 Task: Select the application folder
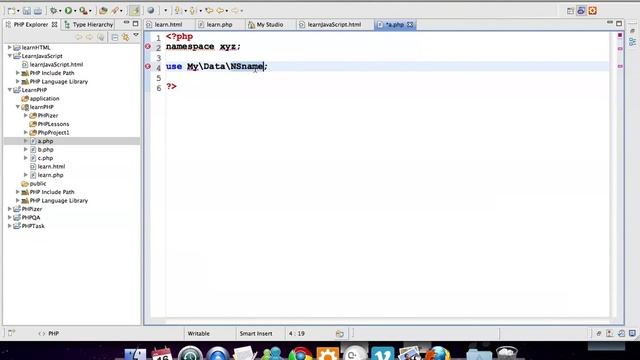[x=44, y=98]
